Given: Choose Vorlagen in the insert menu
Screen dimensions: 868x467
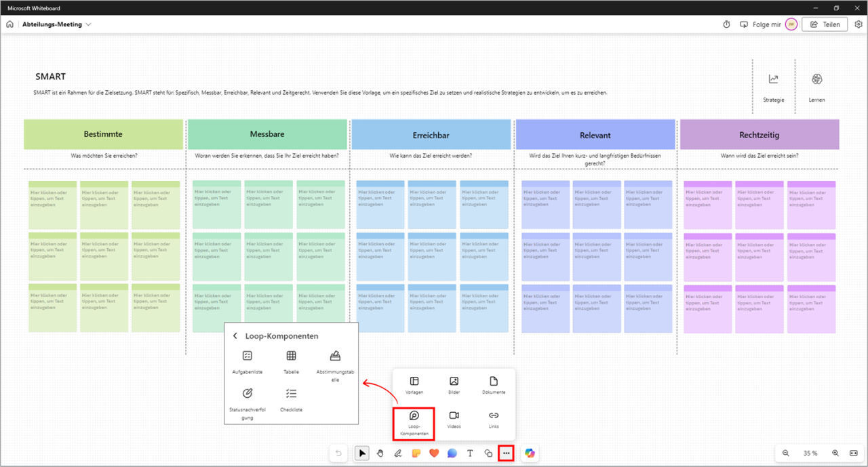Looking at the screenshot, I should (414, 385).
